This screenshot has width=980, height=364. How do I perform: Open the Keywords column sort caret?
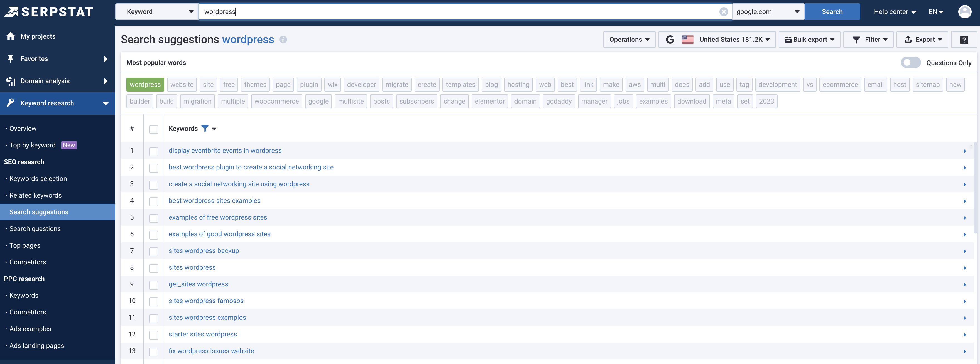214,129
